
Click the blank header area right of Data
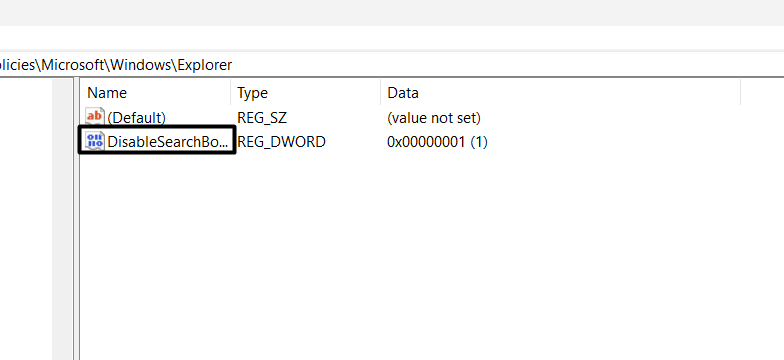762,92
